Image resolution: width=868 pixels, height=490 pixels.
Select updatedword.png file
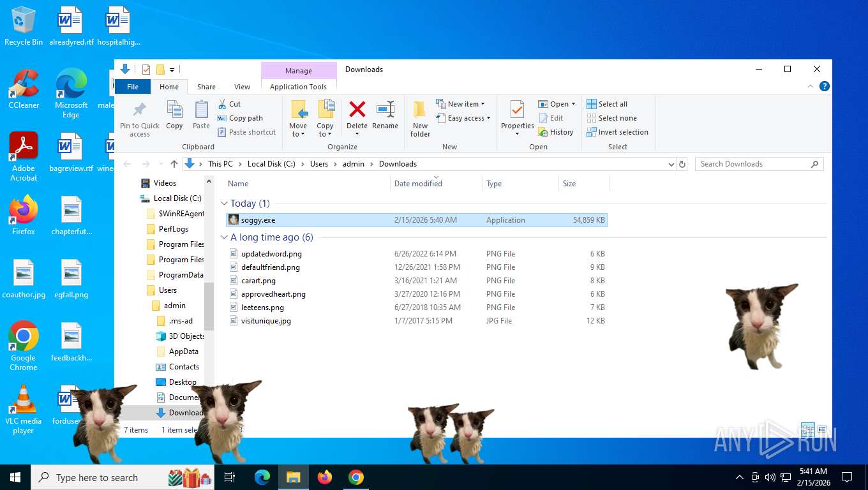tap(417, 254)
